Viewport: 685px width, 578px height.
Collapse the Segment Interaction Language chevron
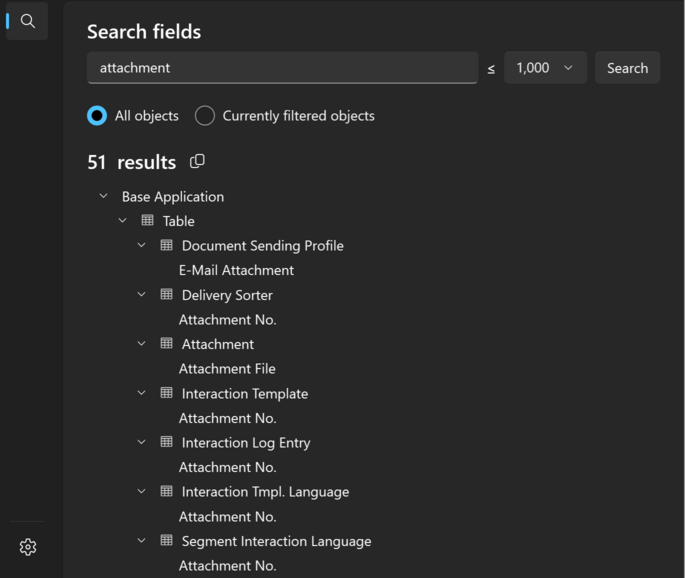(x=142, y=540)
